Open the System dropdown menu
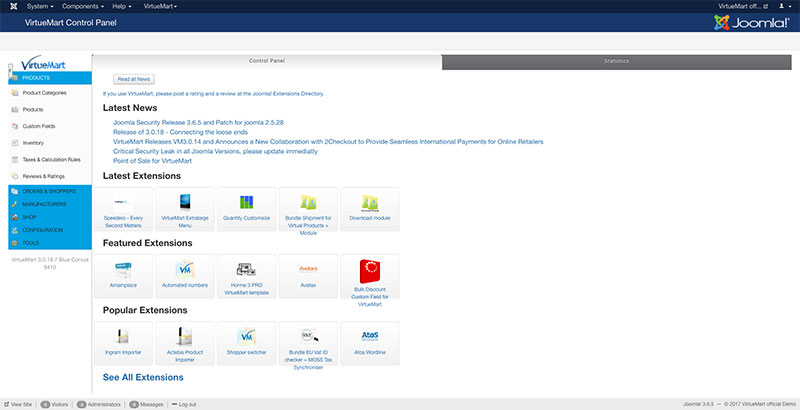 [x=40, y=6]
